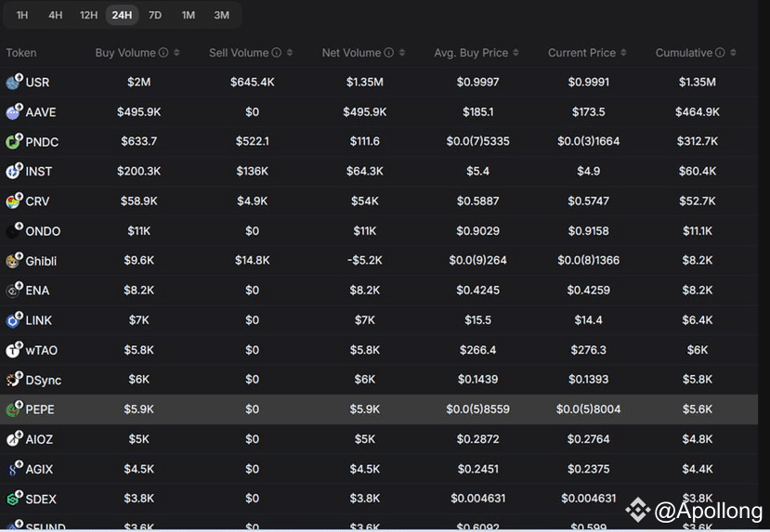Click the Cumulative info icon
770x532 pixels.
pyautogui.click(x=720, y=53)
